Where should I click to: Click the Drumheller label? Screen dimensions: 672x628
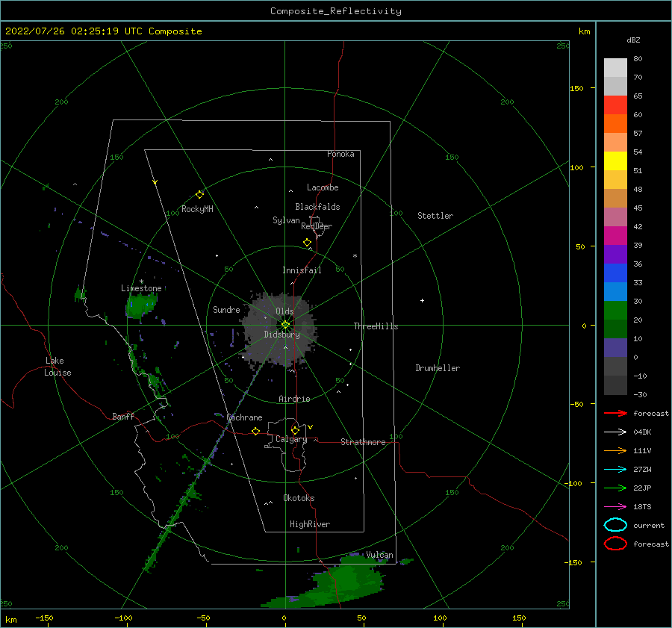tap(438, 368)
